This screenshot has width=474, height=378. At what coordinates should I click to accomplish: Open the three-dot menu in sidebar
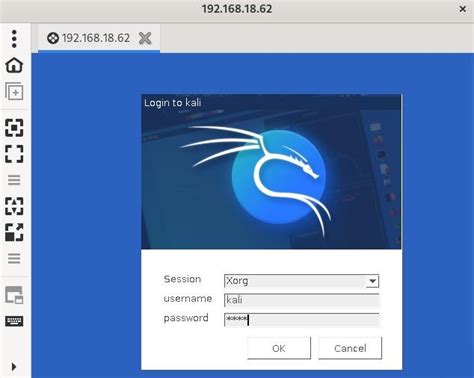coord(14,39)
